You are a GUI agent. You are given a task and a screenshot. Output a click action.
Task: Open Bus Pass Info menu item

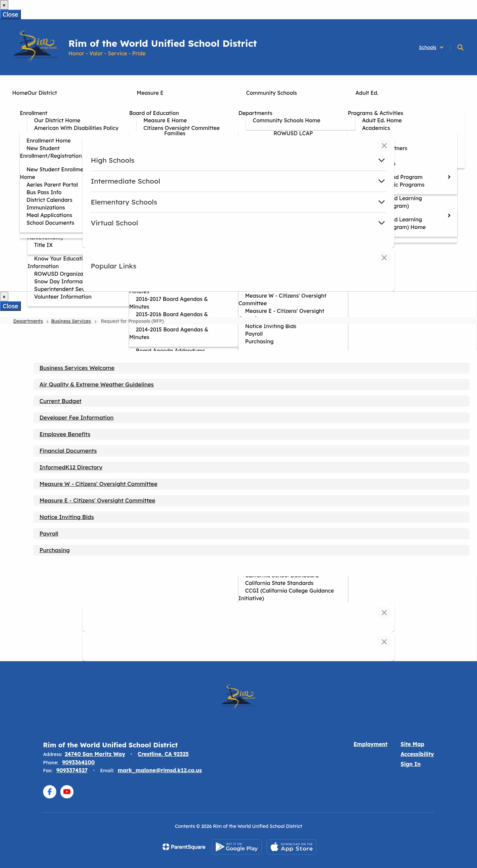click(x=44, y=193)
